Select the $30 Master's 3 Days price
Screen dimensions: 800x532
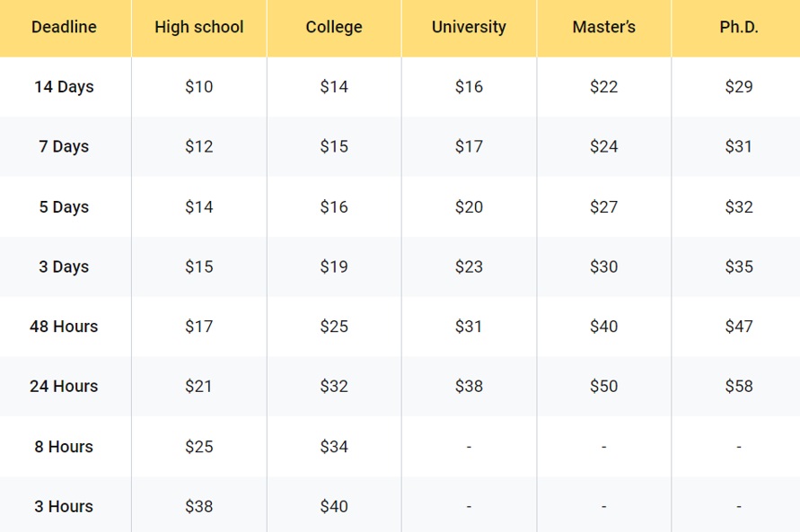click(x=603, y=266)
